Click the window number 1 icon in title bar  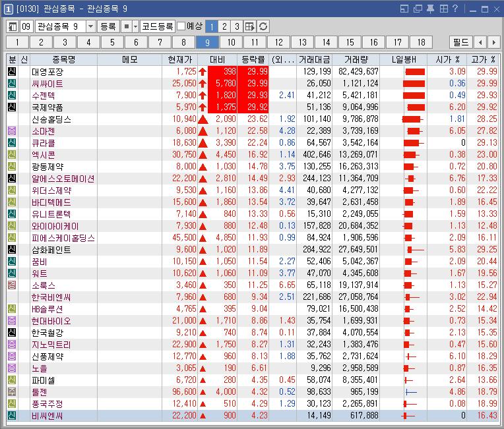tap(9, 9)
